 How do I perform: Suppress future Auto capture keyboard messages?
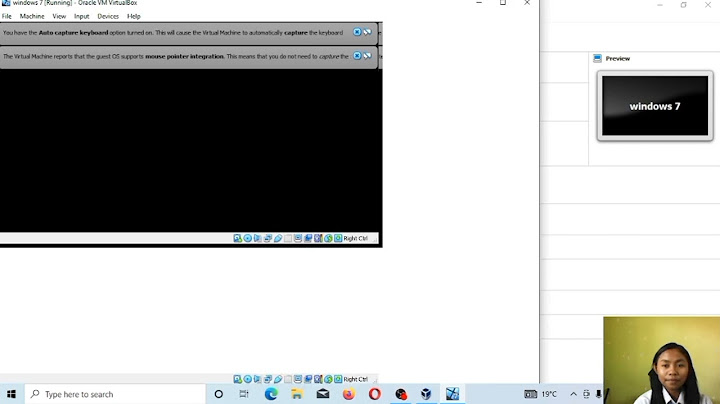pyautogui.click(x=367, y=32)
